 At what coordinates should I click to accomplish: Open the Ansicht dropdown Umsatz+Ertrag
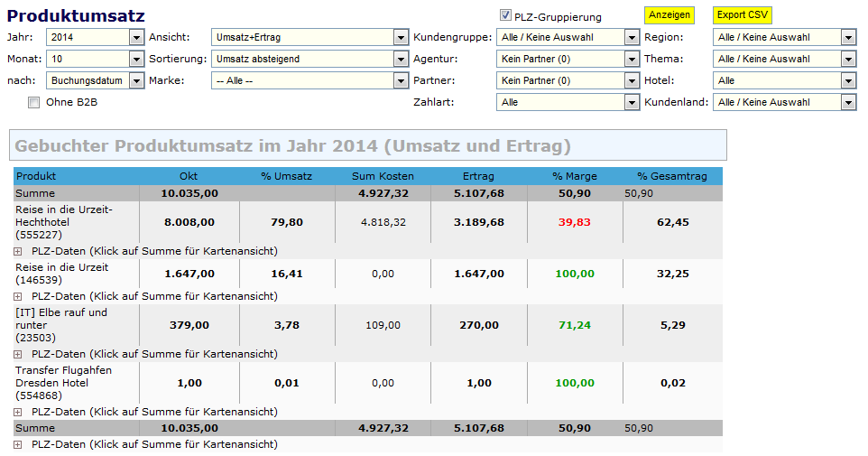309,37
